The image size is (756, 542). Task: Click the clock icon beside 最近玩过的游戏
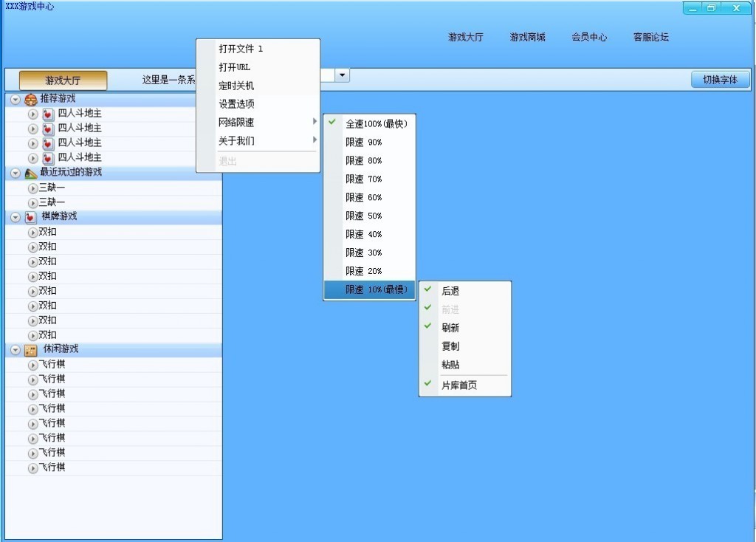30,172
